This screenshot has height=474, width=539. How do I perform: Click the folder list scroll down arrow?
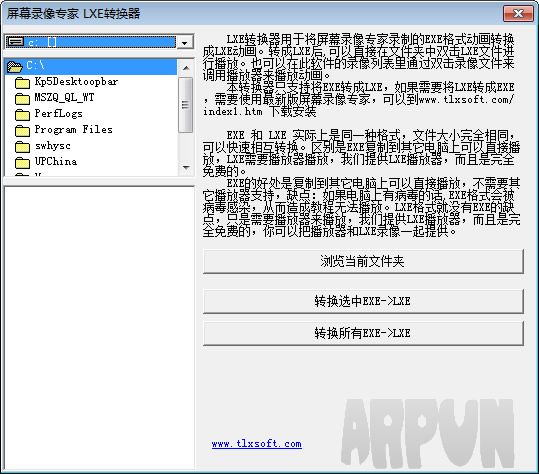[x=186, y=168]
